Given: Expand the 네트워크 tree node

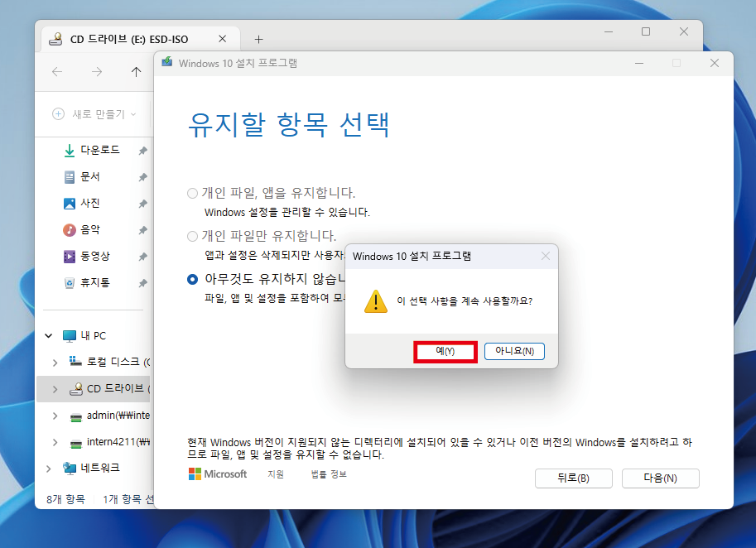Looking at the screenshot, I should click(x=49, y=469).
